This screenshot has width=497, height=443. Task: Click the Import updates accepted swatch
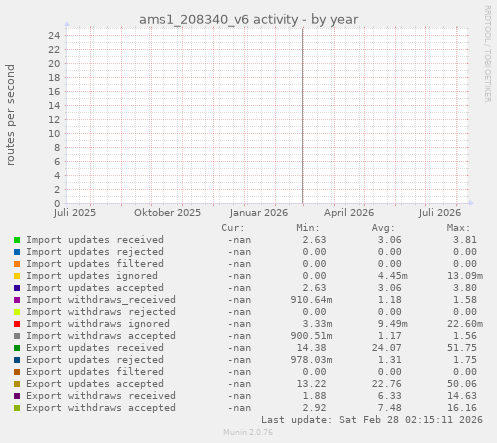coord(17,288)
